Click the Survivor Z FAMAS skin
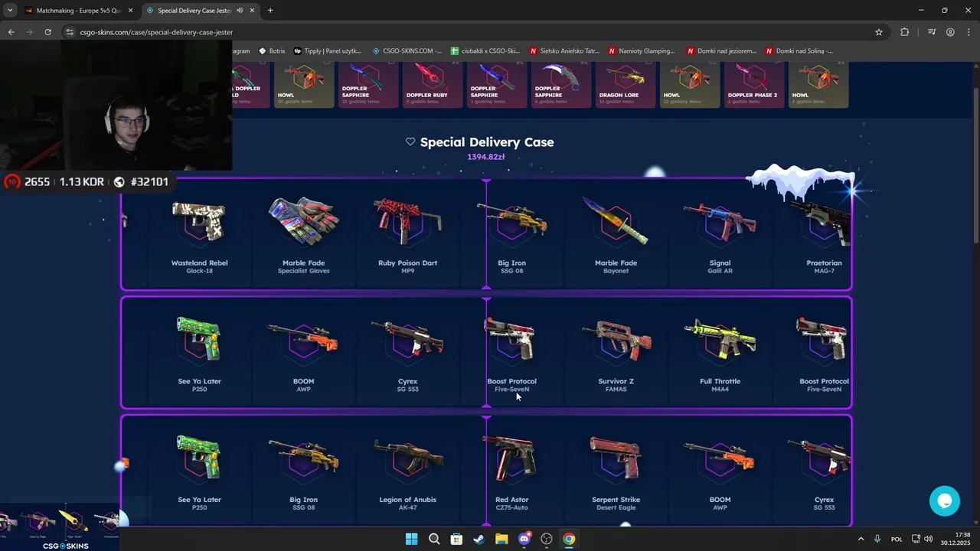This screenshot has height=551, width=980. (x=616, y=354)
